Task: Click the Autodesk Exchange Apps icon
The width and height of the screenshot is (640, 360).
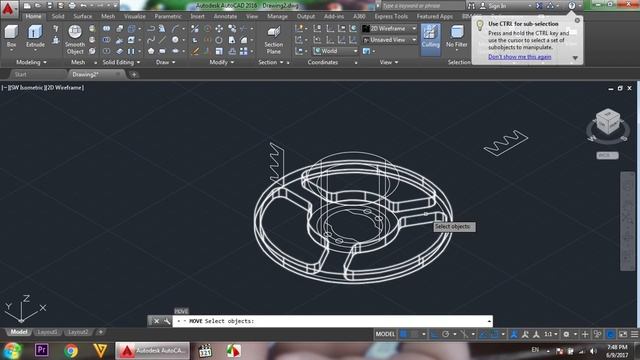Action: 539,6
